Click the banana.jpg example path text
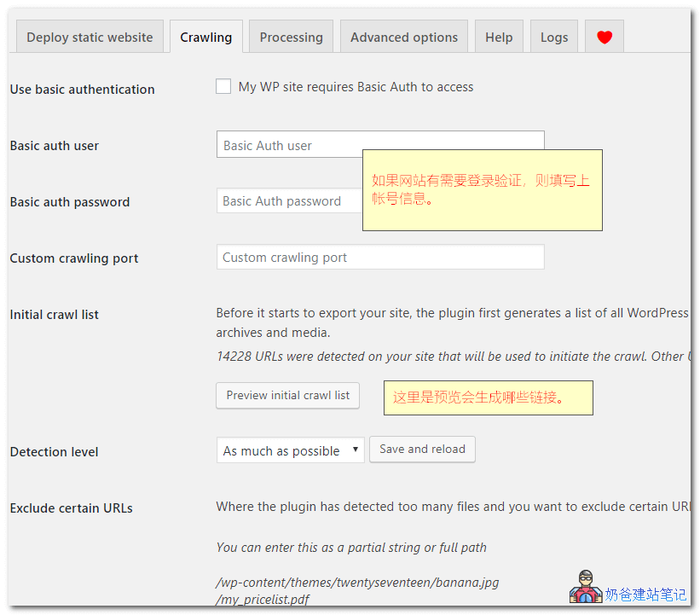Screen dimensions: 700x615 coord(357,583)
